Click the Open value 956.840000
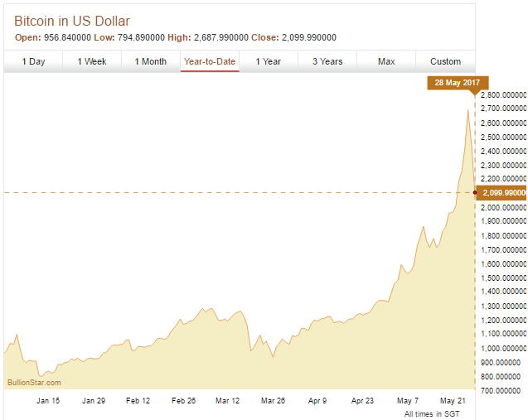Screen dimensions: 528x420 coord(67,38)
